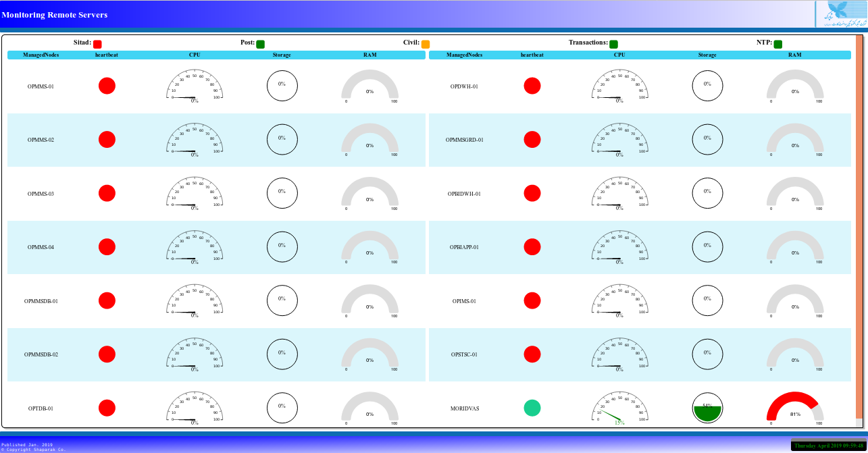Click the red heartbeat indicator for OPMMSDB-02

pyautogui.click(x=107, y=354)
